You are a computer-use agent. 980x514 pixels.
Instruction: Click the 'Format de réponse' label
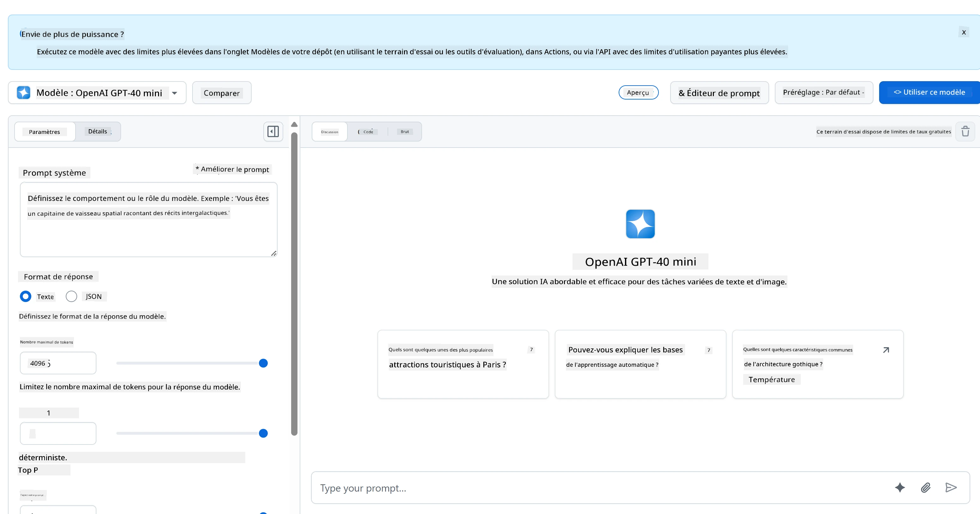(x=58, y=277)
